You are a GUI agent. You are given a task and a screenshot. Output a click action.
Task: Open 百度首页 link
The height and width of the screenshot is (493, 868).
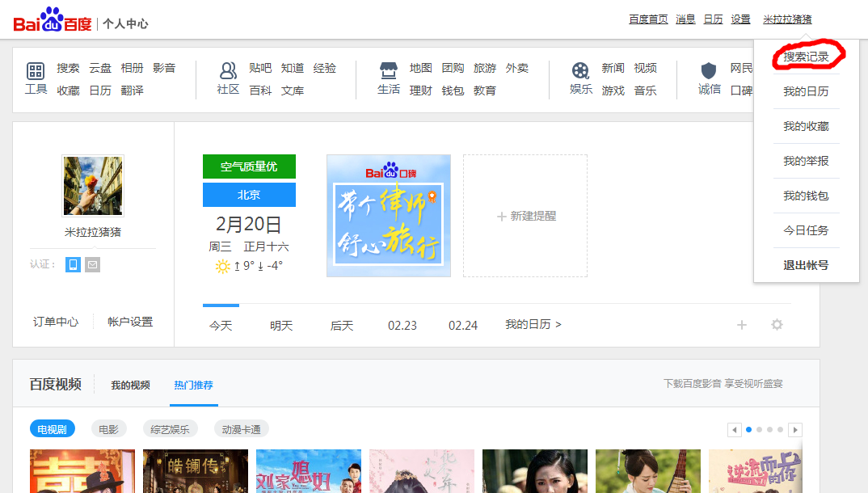[x=648, y=19]
